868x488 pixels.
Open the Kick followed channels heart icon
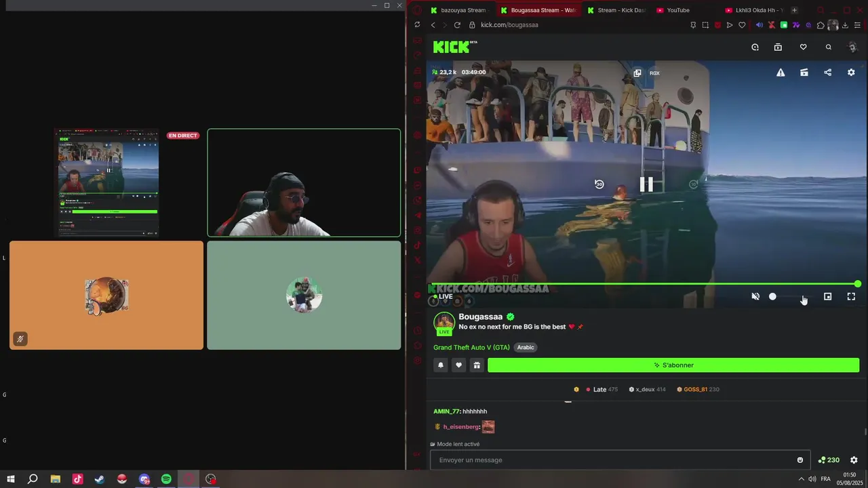coord(803,47)
